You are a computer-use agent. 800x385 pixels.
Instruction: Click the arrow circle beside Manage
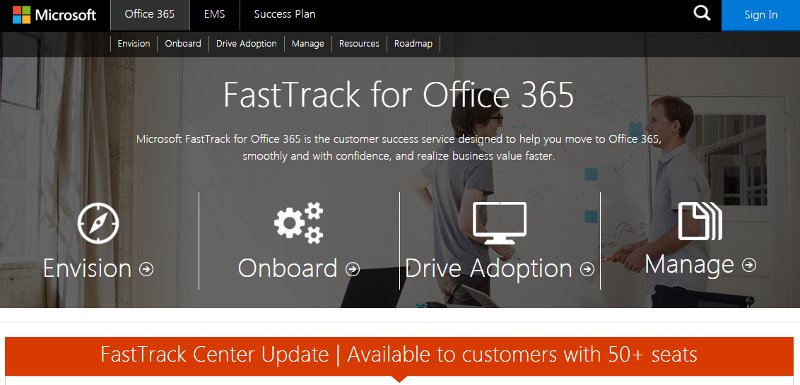tap(749, 265)
